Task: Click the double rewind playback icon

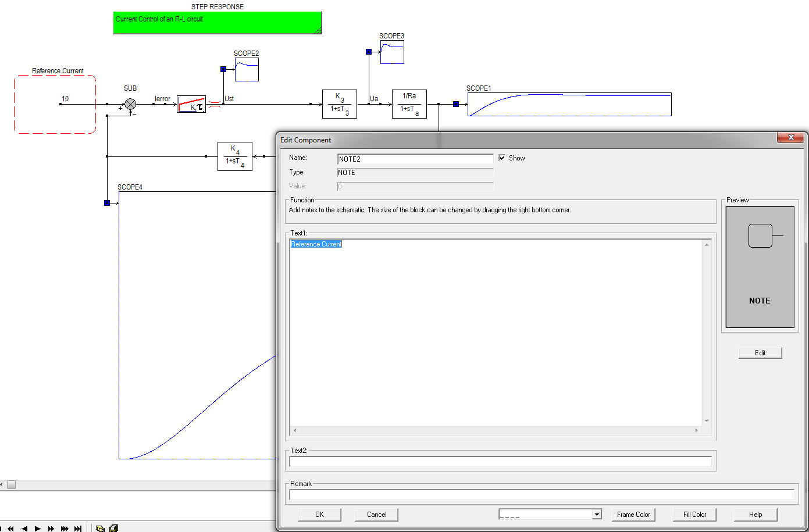Action: pyautogui.click(x=10, y=529)
